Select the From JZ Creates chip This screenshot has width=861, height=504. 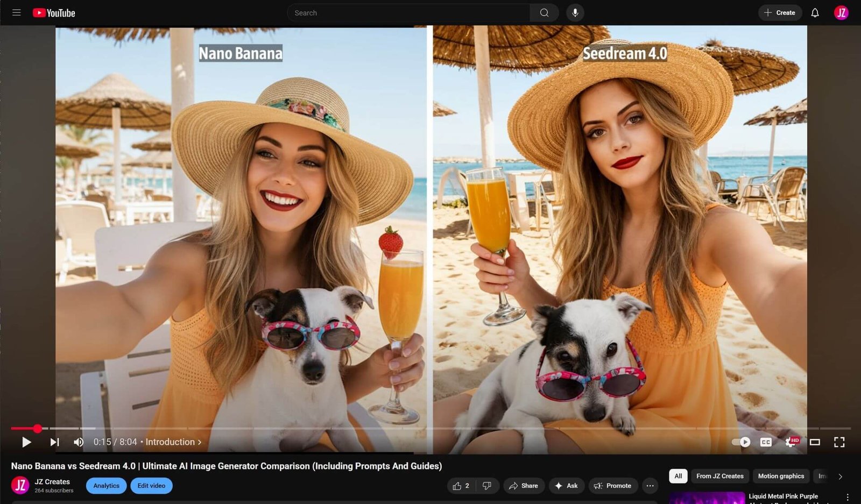coord(719,476)
